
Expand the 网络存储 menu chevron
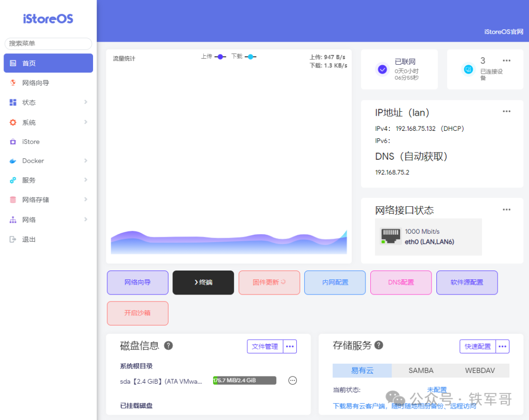[x=86, y=199]
